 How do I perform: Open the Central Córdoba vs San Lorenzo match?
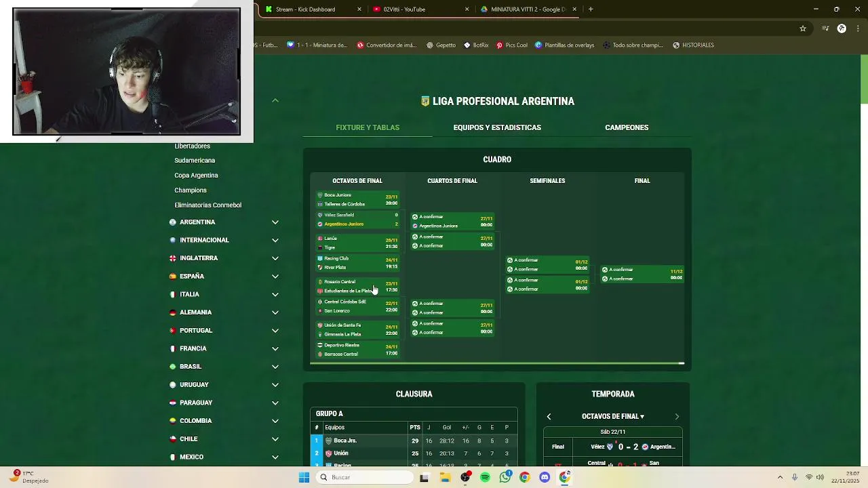[357, 306]
